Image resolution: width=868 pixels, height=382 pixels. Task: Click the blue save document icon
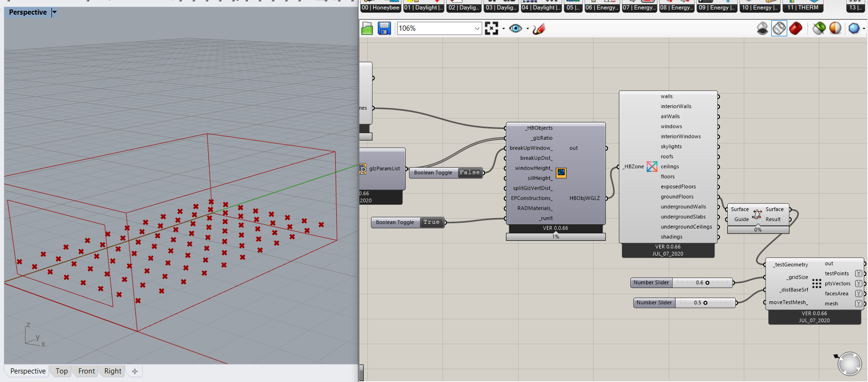[x=384, y=29]
